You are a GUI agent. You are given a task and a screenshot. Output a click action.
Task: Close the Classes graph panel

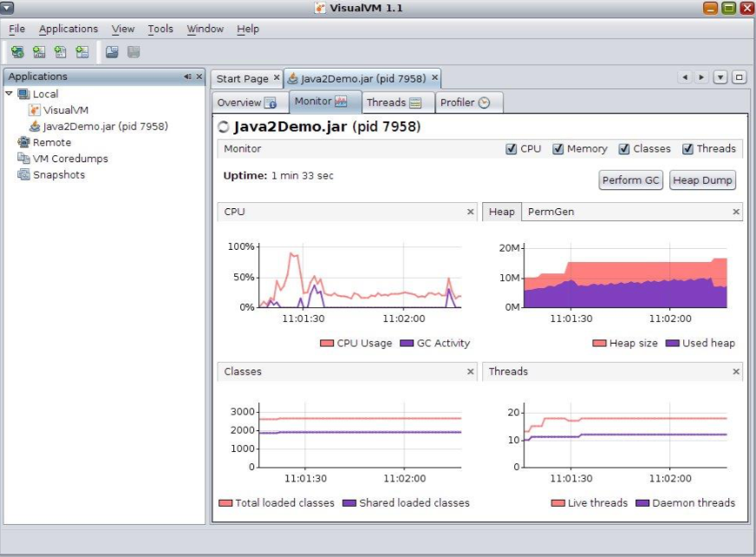471,371
